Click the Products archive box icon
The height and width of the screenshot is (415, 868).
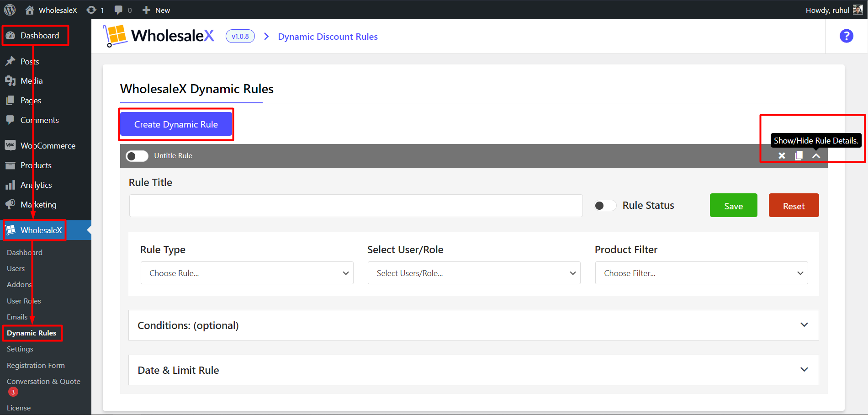coord(10,165)
